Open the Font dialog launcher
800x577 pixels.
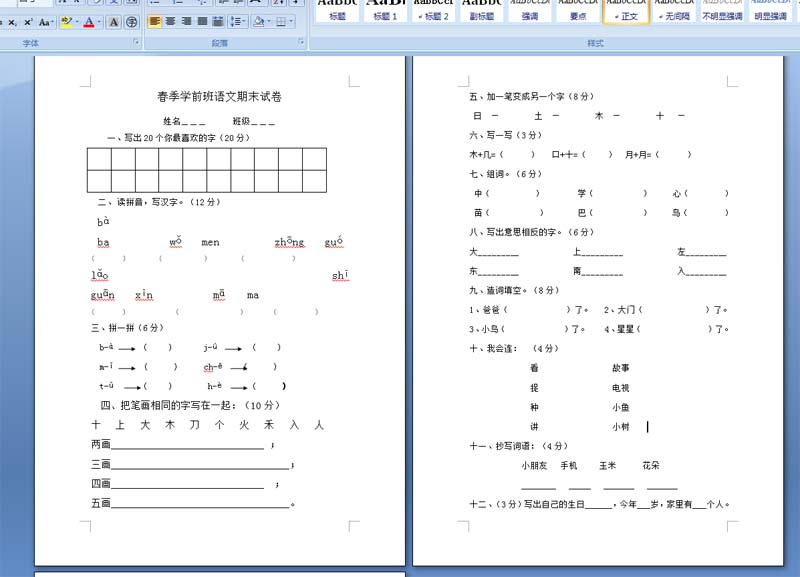tap(136, 42)
